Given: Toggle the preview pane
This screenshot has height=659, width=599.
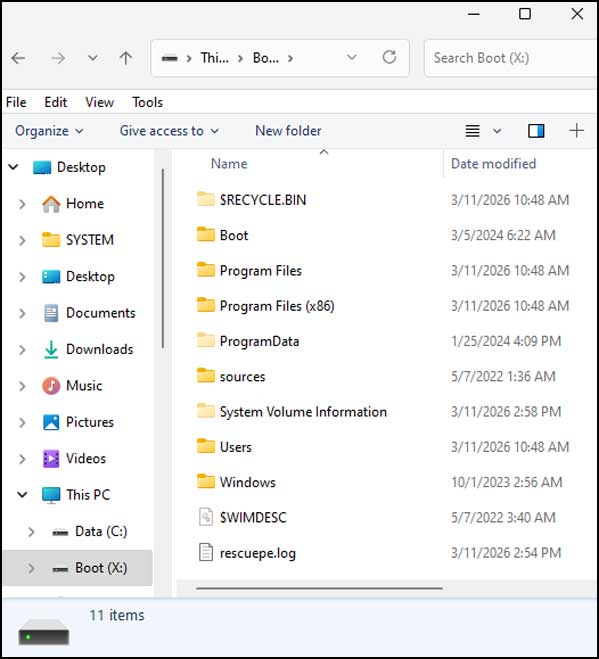Looking at the screenshot, I should (x=536, y=131).
